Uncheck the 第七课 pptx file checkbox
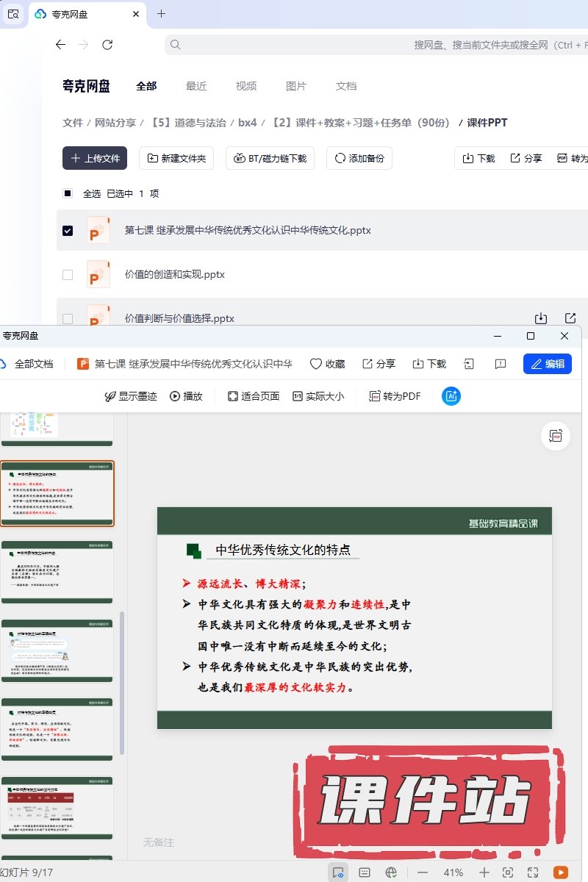Image resolution: width=588 pixels, height=882 pixels. coord(68,230)
